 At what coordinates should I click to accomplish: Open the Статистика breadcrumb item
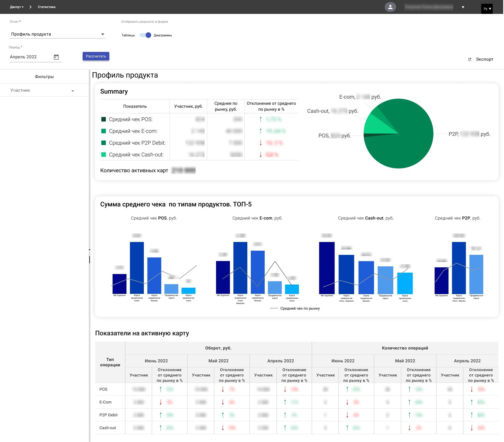coord(47,7)
